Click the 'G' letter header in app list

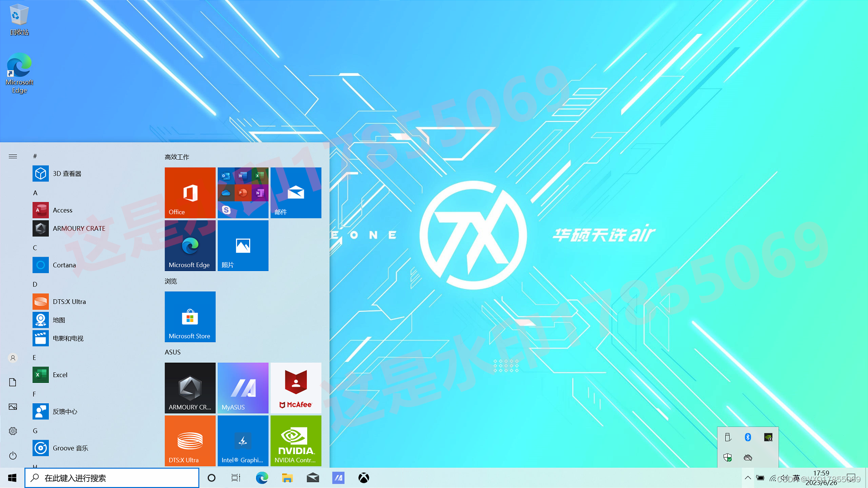point(35,431)
